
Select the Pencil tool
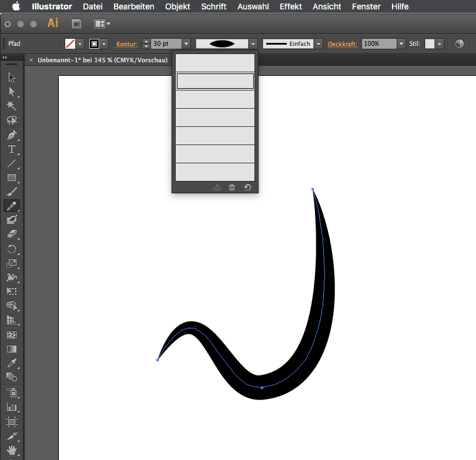point(12,206)
